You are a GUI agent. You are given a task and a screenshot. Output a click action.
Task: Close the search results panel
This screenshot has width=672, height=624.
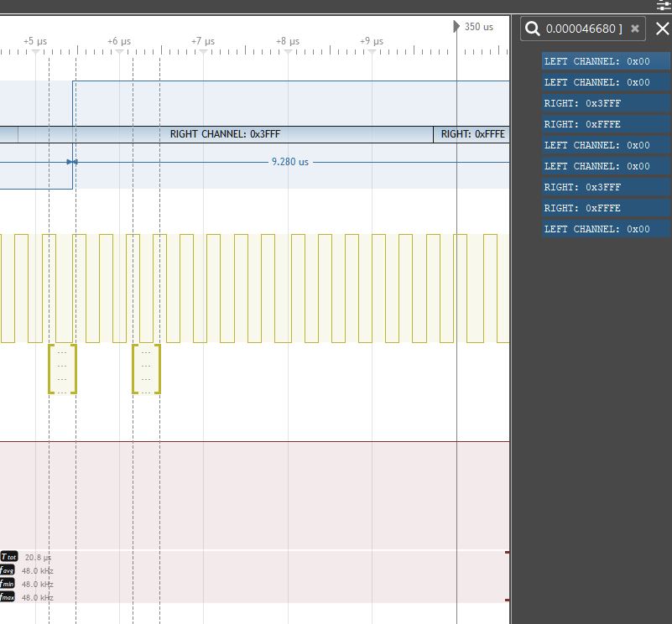pos(662,29)
